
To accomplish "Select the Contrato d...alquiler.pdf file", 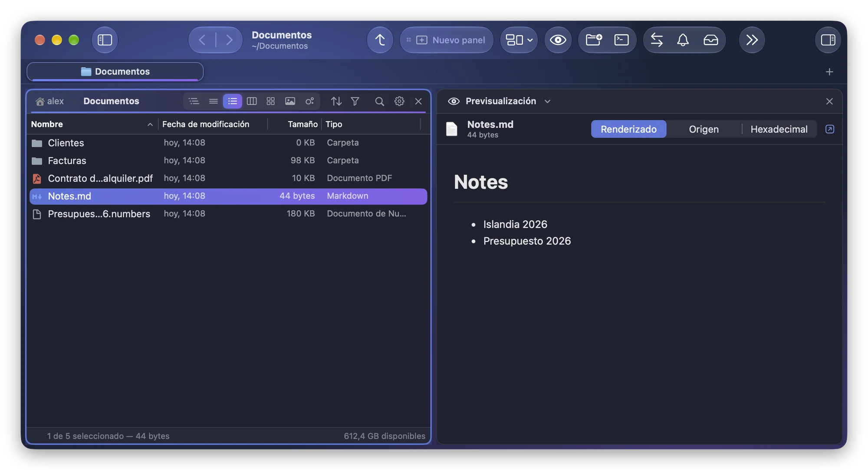I will click(228, 179).
